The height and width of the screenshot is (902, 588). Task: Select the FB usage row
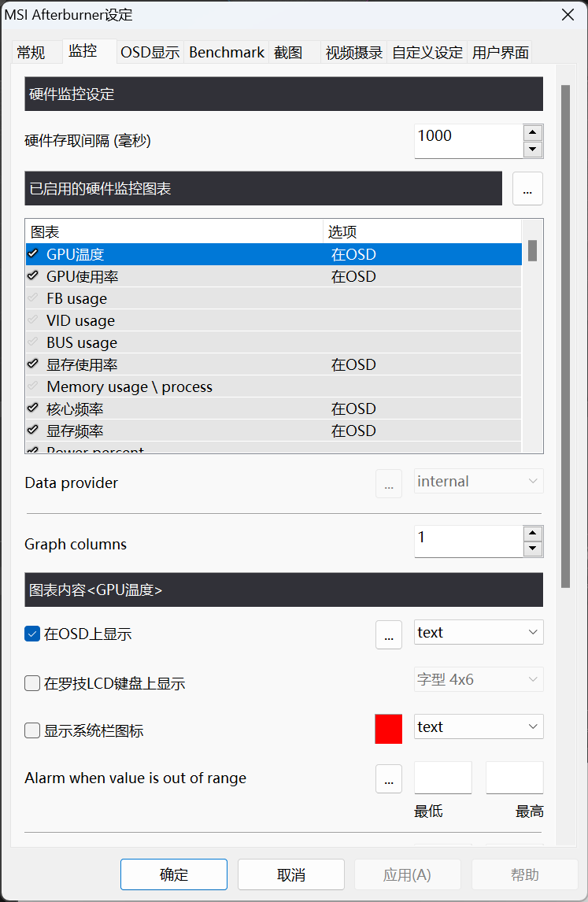(274, 298)
